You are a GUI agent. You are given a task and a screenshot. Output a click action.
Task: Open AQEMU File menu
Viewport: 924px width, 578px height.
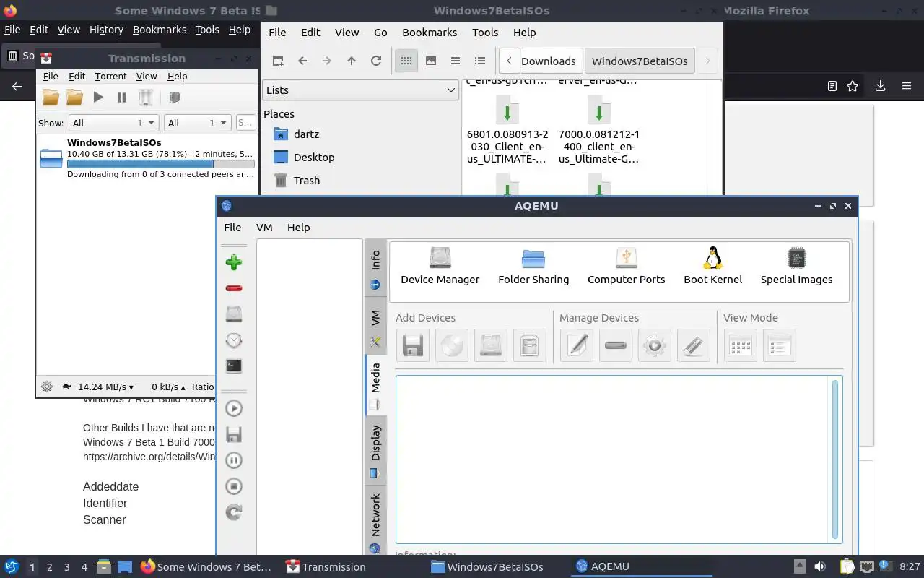pos(232,227)
